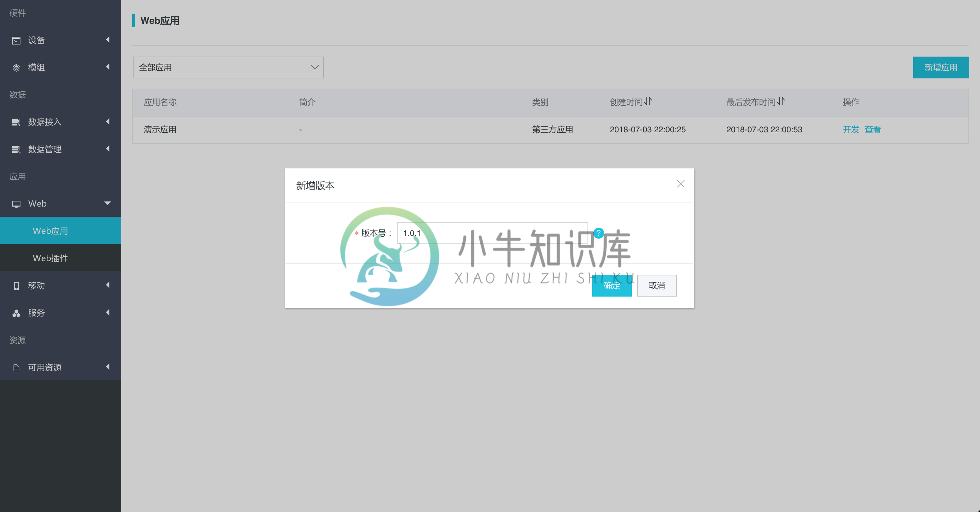Click the 服务 cluster icon in sidebar
Screen dimensions: 980x512
[x=16, y=313]
